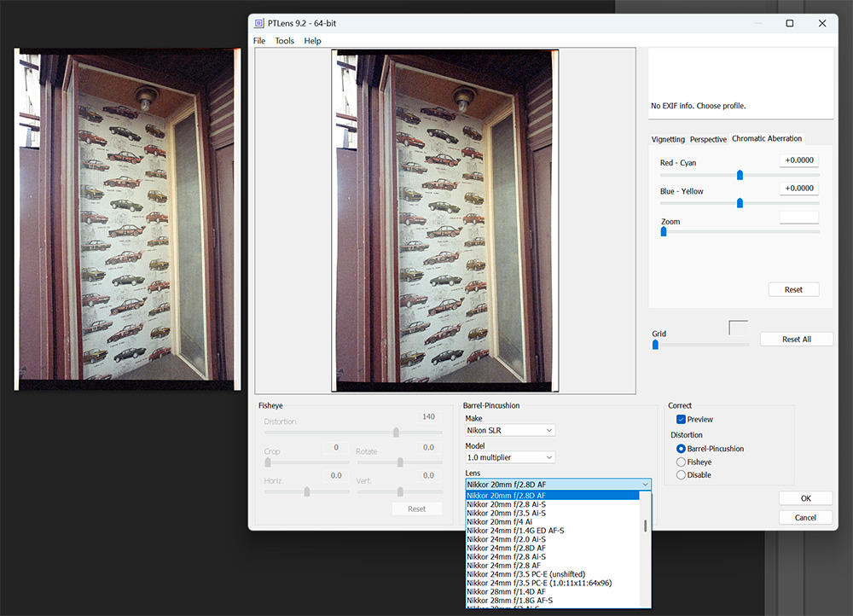Close the PTLens 9.2 window
This screenshot has height=616, width=853.
click(822, 23)
